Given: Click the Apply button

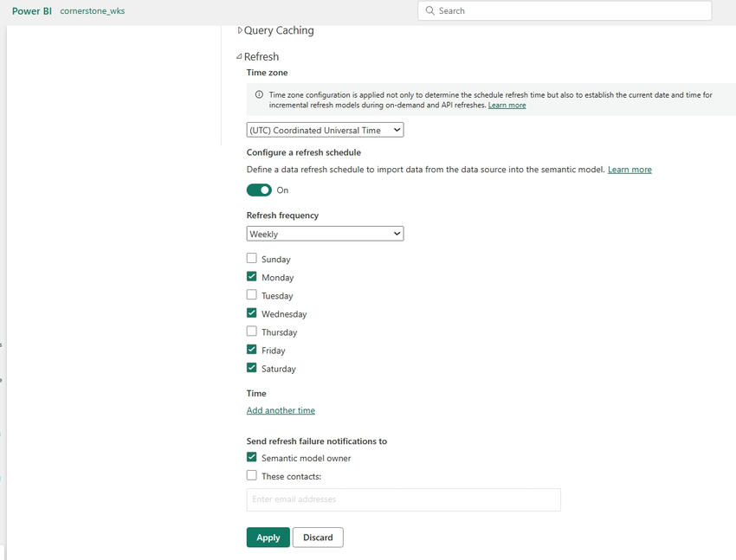Looking at the screenshot, I should [268, 537].
